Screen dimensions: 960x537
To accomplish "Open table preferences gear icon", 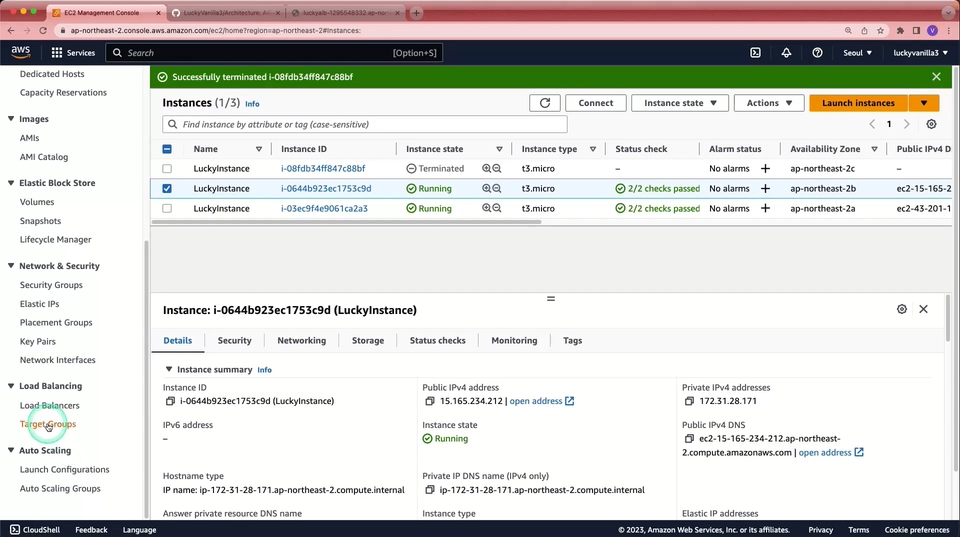I will (x=931, y=124).
